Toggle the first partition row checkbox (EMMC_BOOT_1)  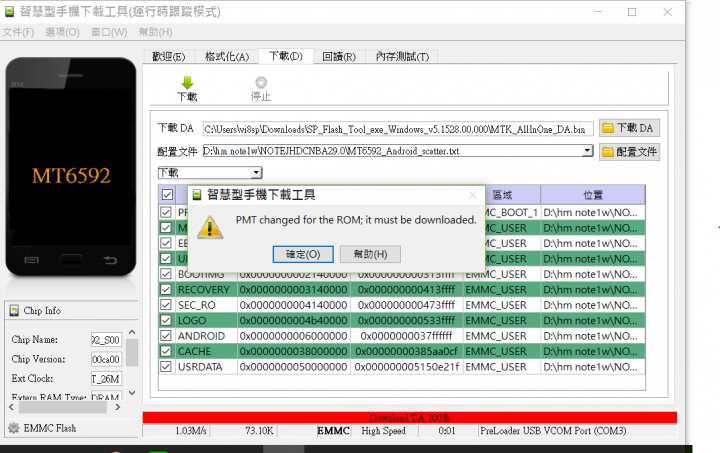click(x=166, y=212)
